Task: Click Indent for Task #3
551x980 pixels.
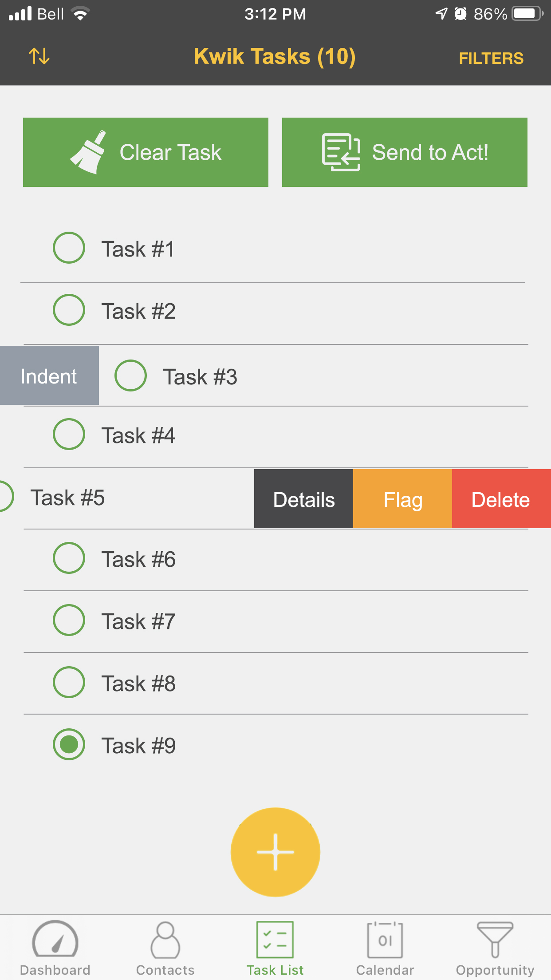Action: 49,375
